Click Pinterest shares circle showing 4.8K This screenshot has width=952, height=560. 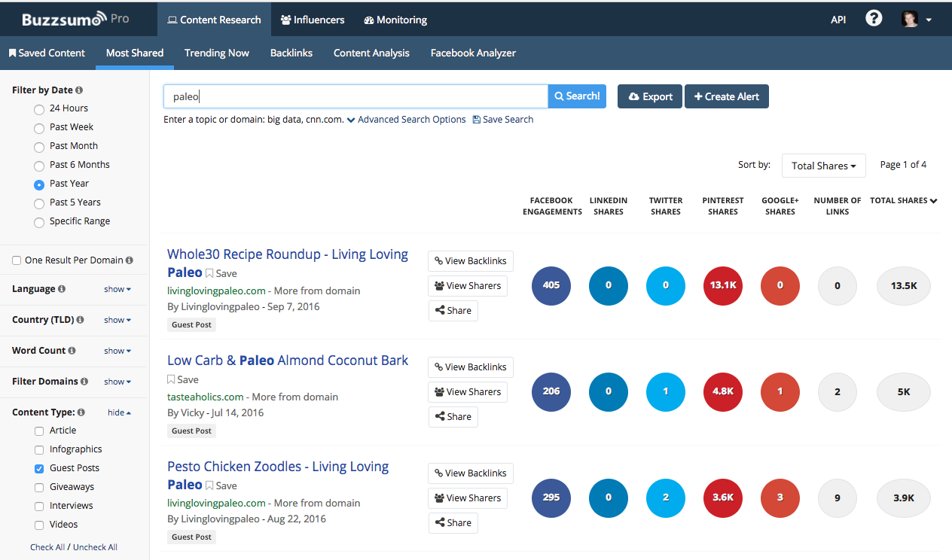(x=723, y=391)
